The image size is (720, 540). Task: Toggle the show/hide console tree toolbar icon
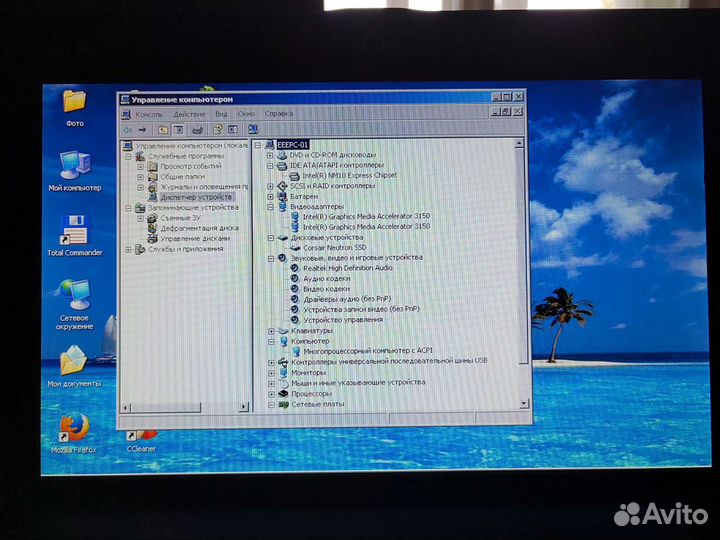pyautogui.click(x=179, y=130)
